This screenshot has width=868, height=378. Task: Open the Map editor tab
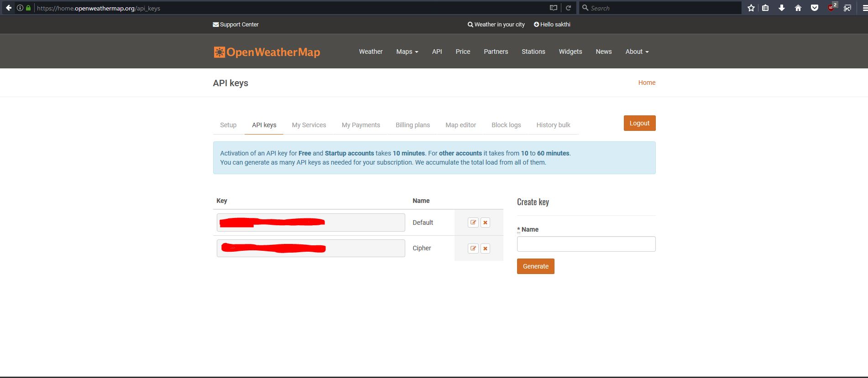click(460, 125)
